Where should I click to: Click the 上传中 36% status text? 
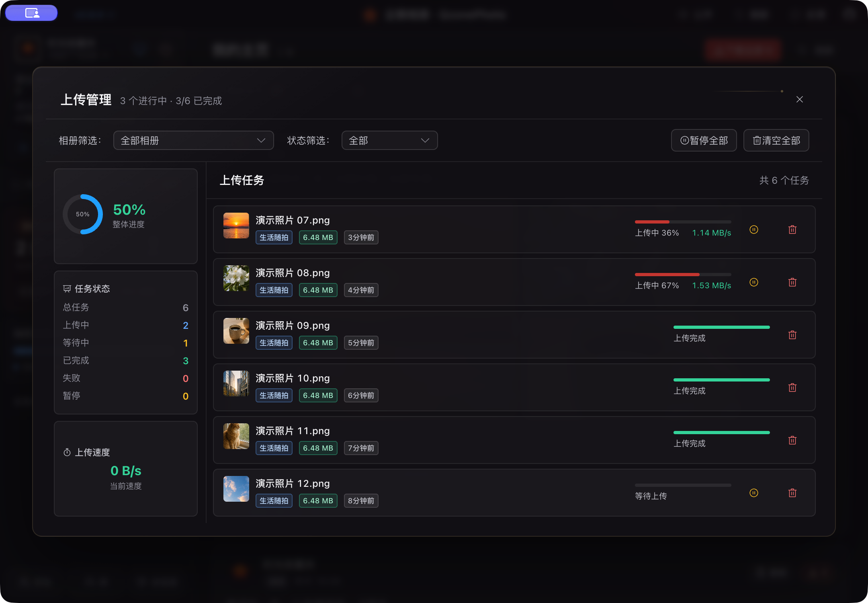tap(657, 233)
